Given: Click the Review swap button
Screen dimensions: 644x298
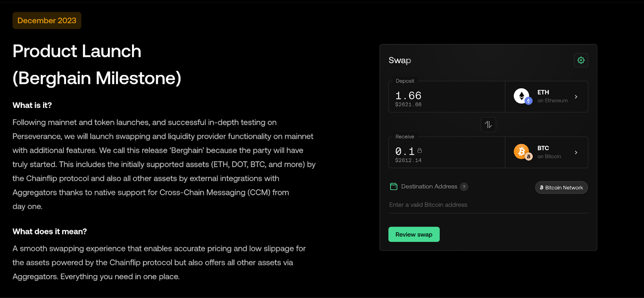Looking at the screenshot, I should [414, 234].
